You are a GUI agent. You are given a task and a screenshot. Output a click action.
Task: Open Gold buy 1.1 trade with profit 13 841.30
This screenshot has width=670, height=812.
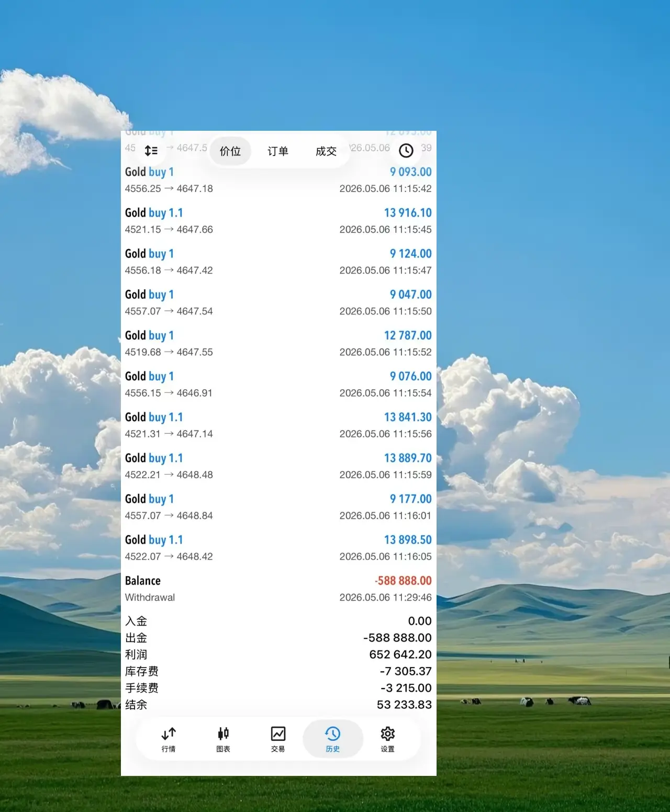278,424
